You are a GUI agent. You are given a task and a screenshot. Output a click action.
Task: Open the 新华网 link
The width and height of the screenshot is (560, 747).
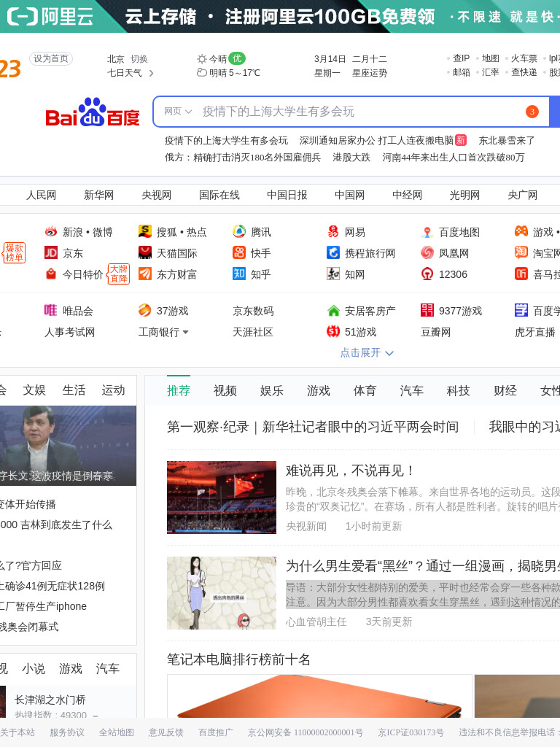(x=98, y=195)
